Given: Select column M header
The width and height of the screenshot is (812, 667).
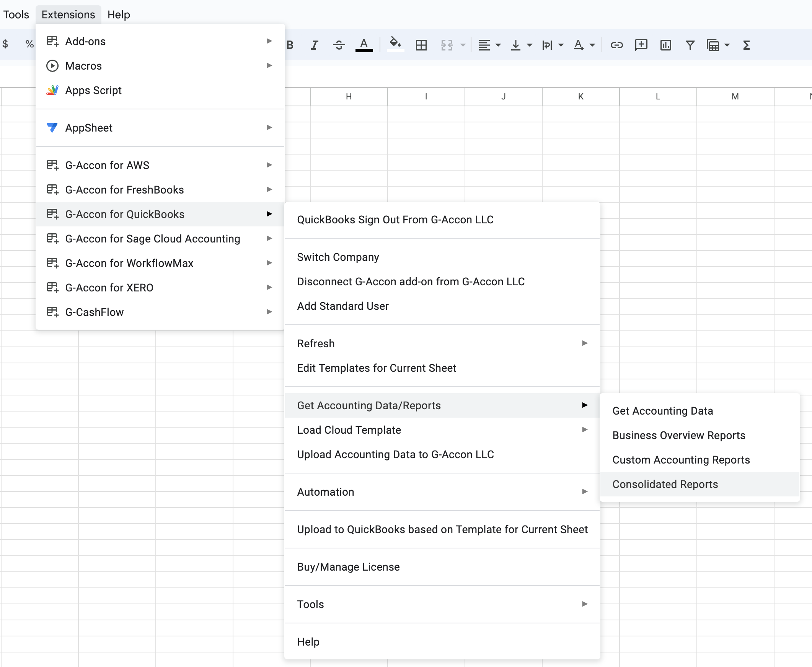Looking at the screenshot, I should pyautogui.click(x=735, y=96).
